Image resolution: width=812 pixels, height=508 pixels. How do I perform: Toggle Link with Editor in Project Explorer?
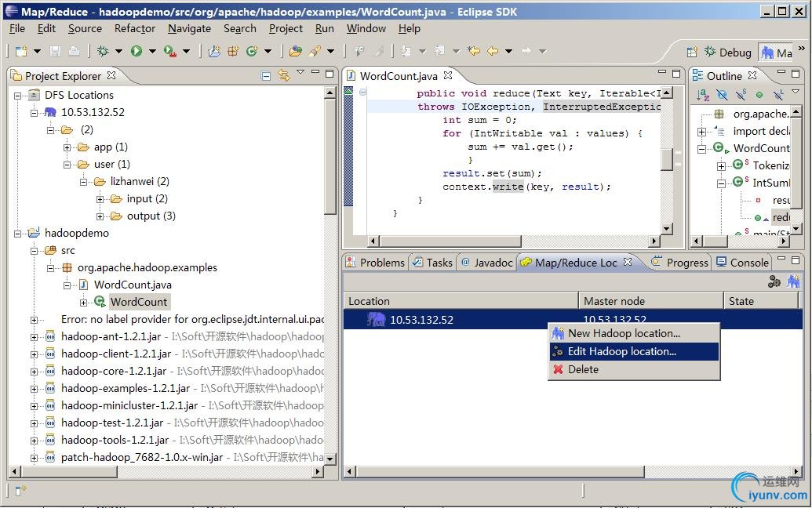[x=284, y=75]
